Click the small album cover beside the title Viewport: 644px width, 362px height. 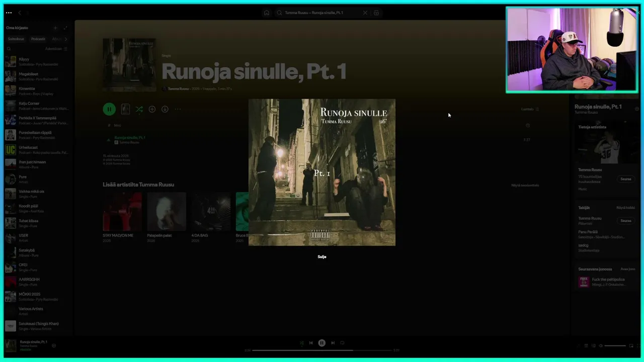click(x=129, y=65)
